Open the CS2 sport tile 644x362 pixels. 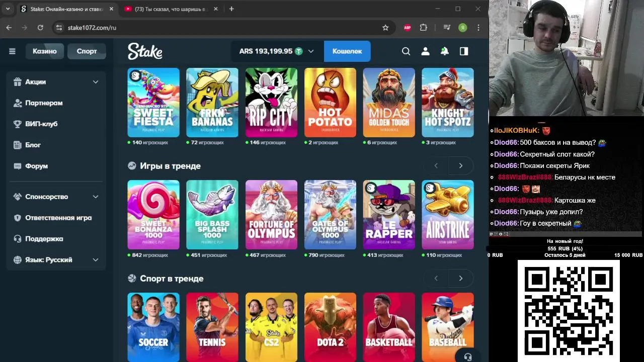click(x=271, y=327)
